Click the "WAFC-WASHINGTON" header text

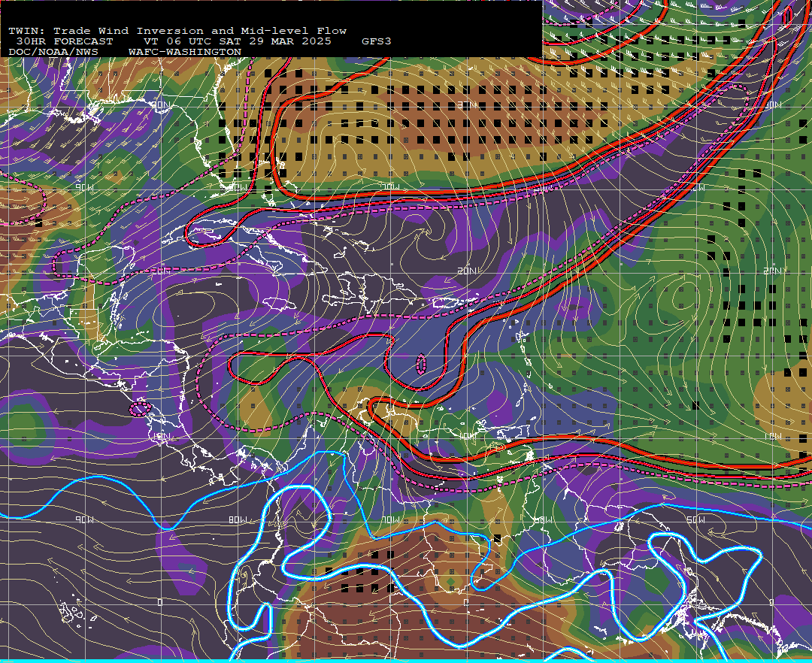(185, 53)
